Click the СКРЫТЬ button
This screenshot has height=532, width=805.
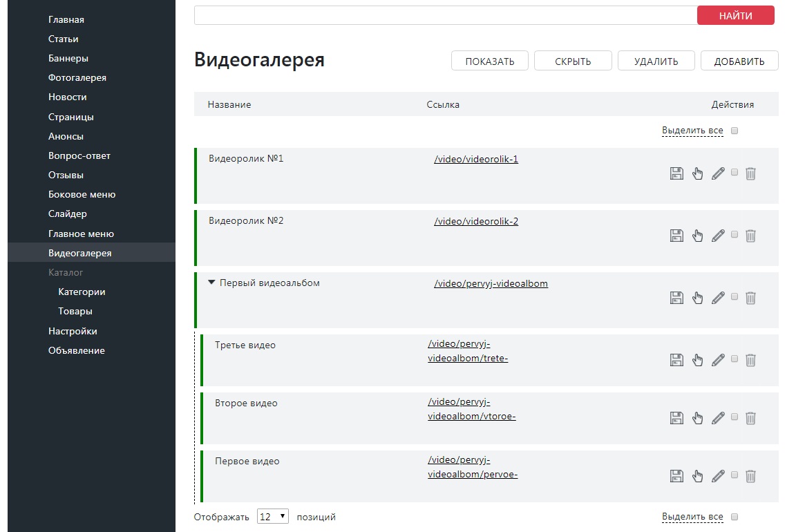click(573, 61)
